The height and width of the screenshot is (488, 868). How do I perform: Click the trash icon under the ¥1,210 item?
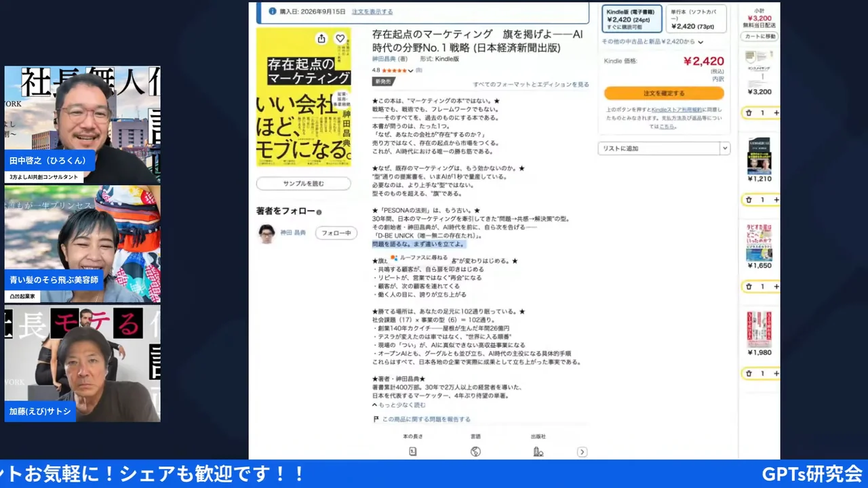point(749,200)
